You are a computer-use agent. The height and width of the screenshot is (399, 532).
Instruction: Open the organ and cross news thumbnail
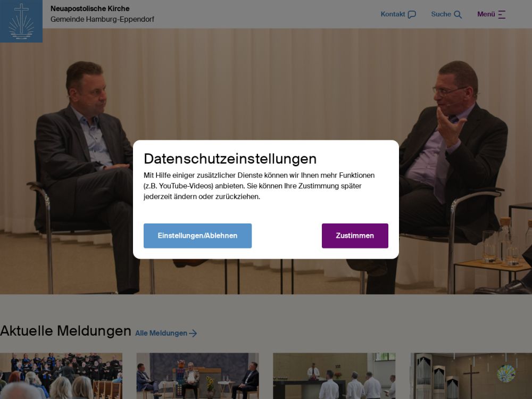[x=471, y=376]
